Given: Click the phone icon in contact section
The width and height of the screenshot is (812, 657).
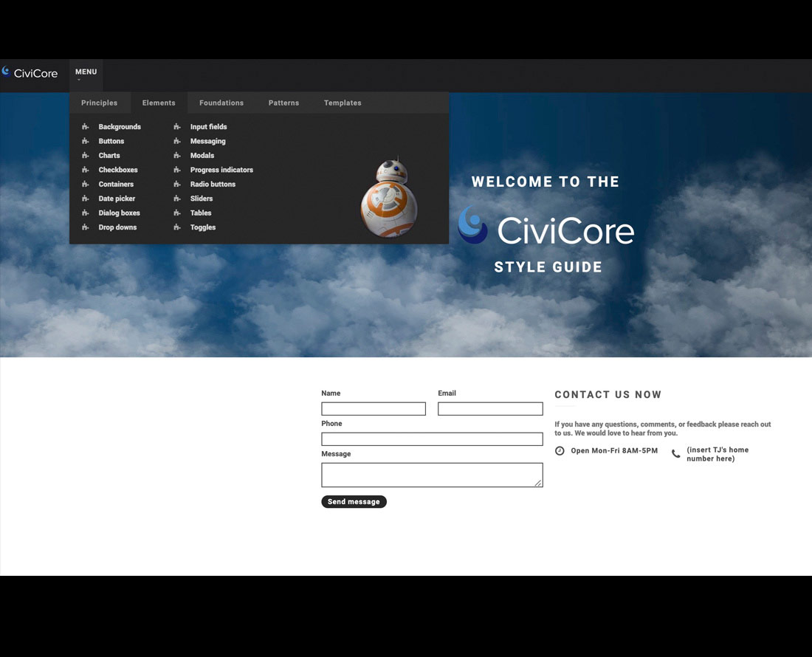Looking at the screenshot, I should click(x=676, y=454).
